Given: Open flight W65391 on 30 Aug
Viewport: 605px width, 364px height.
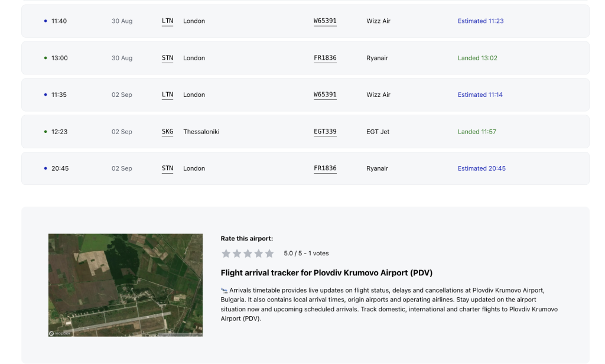Looking at the screenshot, I should point(326,21).
